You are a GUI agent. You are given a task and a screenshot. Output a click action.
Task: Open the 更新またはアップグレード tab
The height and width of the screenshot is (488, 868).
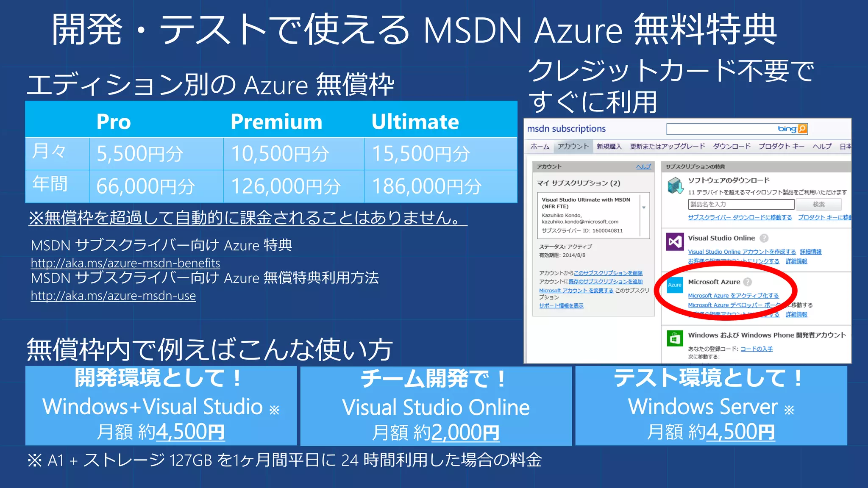point(667,146)
